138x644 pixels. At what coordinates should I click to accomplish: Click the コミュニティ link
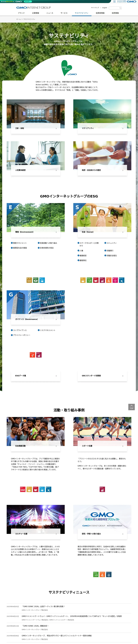click(110, 243)
